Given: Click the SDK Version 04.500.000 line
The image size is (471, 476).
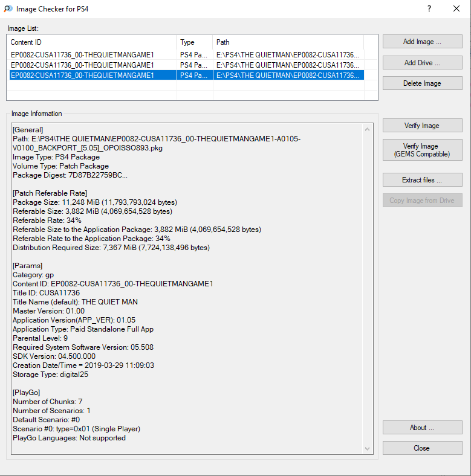Looking at the screenshot, I should [54, 356].
